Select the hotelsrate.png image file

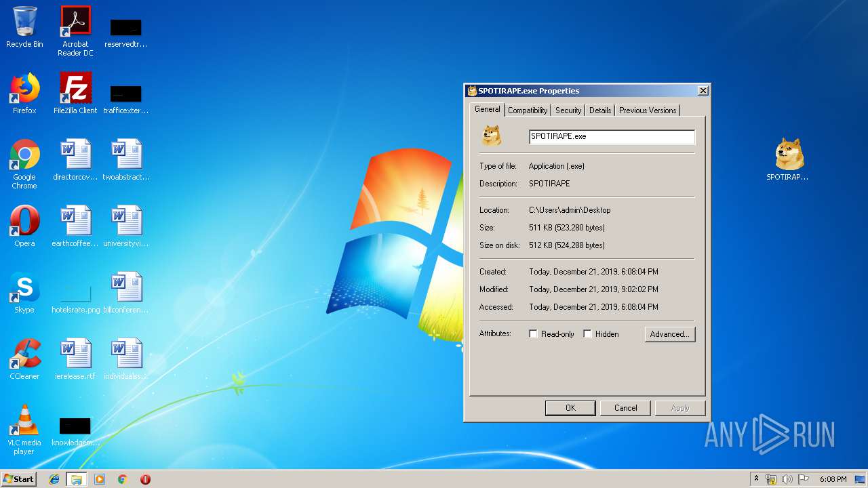coord(75,299)
